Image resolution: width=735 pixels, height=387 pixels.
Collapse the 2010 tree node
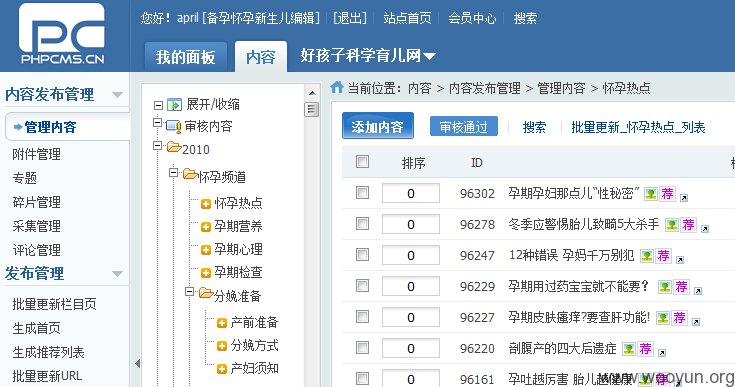point(158,145)
